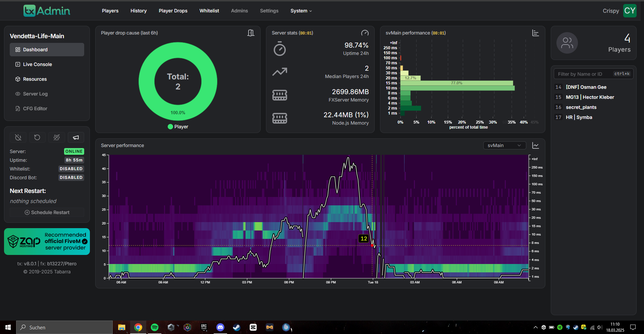Open the Whitelist tab in the navigation
Screen dimensions: 644x334
tap(209, 11)
